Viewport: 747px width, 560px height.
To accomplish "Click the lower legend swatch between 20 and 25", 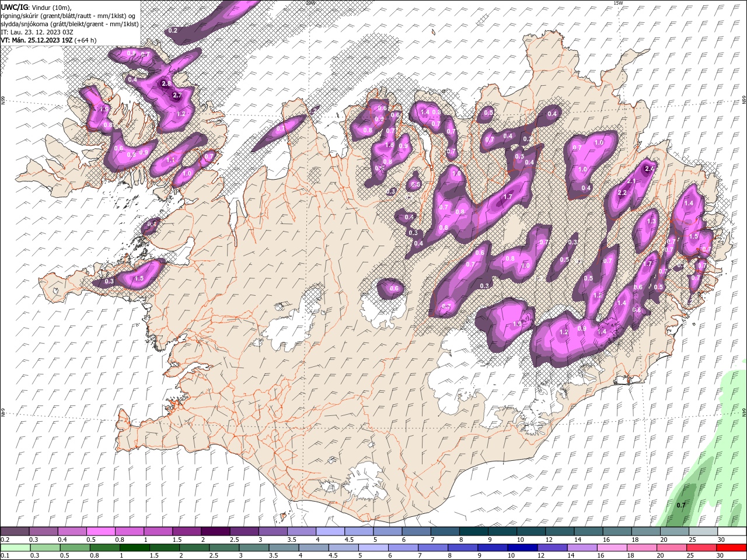I will tap(671, 548).
